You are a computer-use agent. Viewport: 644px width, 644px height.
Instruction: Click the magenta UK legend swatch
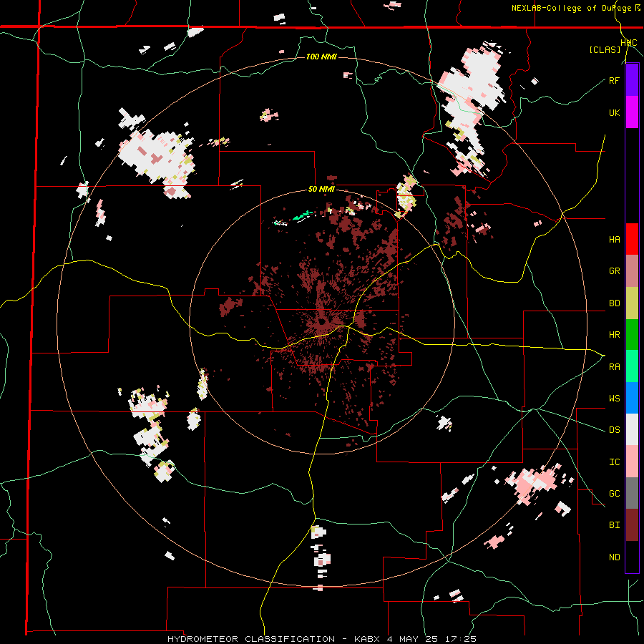click(632, 112)
